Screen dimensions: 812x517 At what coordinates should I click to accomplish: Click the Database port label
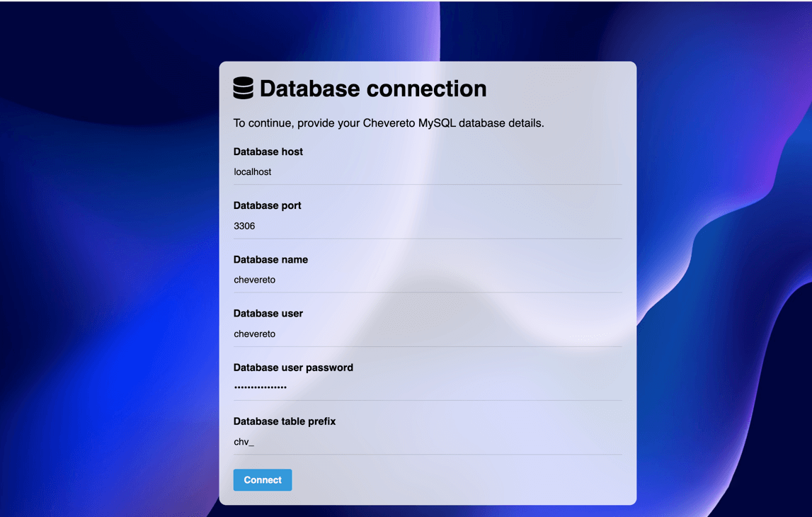point(267,205)
